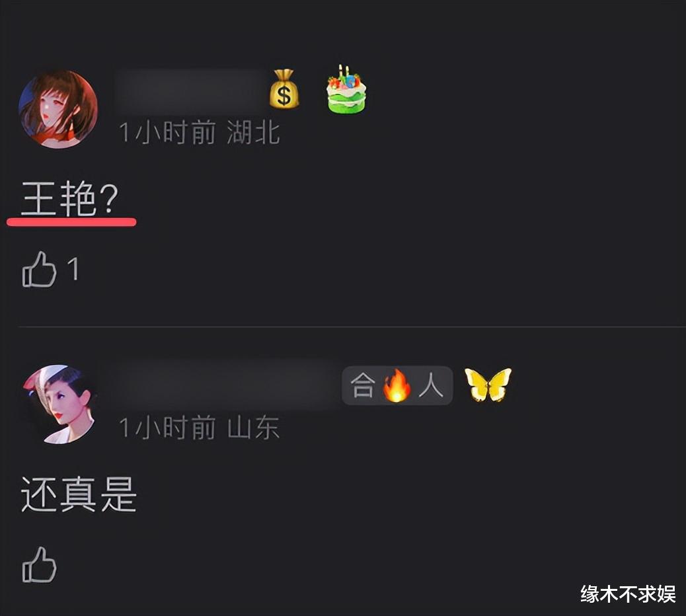Screen dimensions: 686x616
Task: Like the 王艳? comment with thumbs-up
Action: pos(40,270)
